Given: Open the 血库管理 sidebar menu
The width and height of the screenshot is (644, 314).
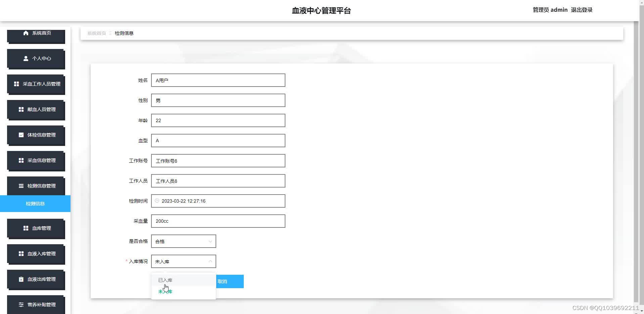Looking at the screenshot, I should coord(36,228).
